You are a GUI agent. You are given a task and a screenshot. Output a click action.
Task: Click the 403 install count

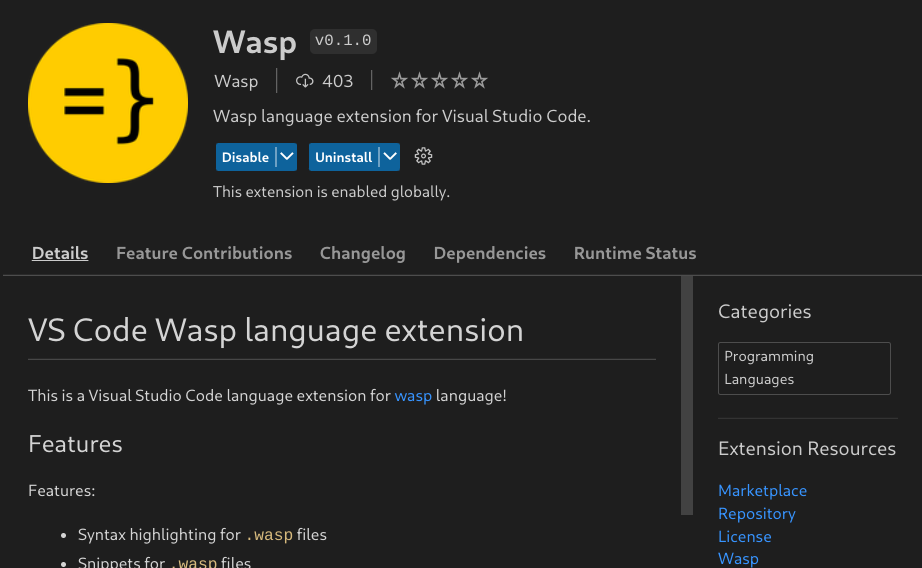coord(338,81)
